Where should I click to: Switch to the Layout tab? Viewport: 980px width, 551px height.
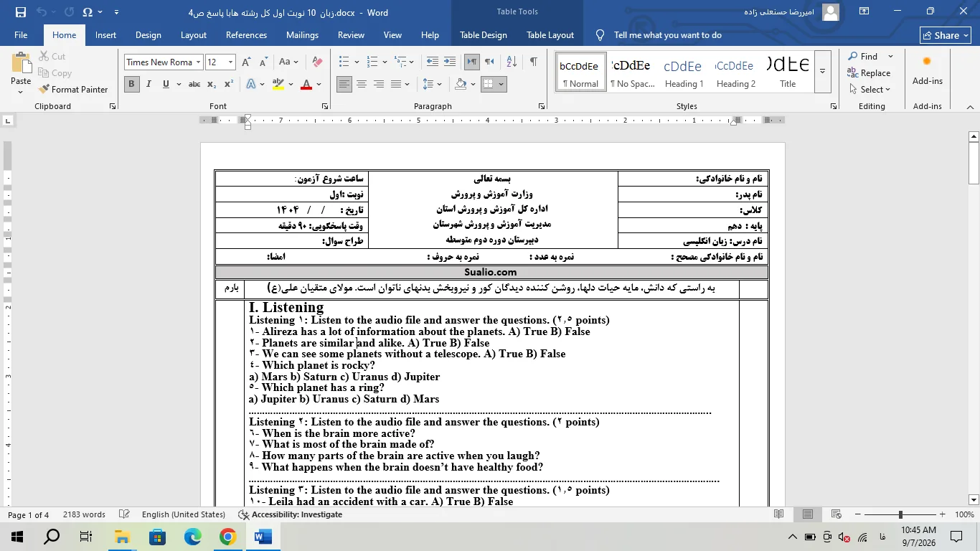pyautogui.click(x=194, y=35)
